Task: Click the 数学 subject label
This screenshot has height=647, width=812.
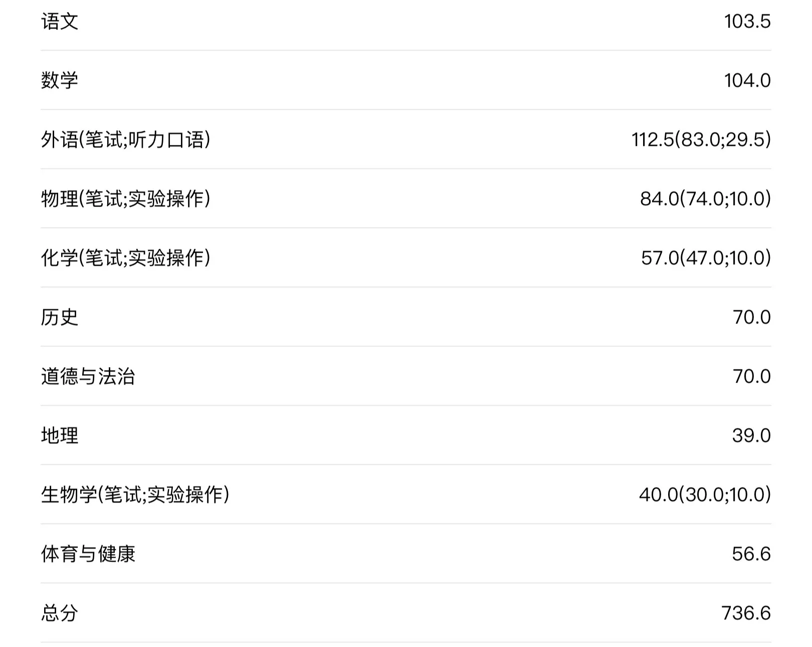Action: 59,80
